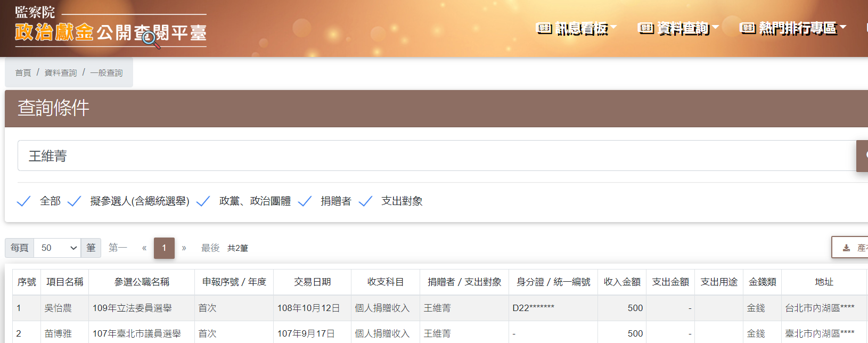The height and width of the screenshot is (343, 868).
Task: Click the download icon on the export button
Action: 846,248
